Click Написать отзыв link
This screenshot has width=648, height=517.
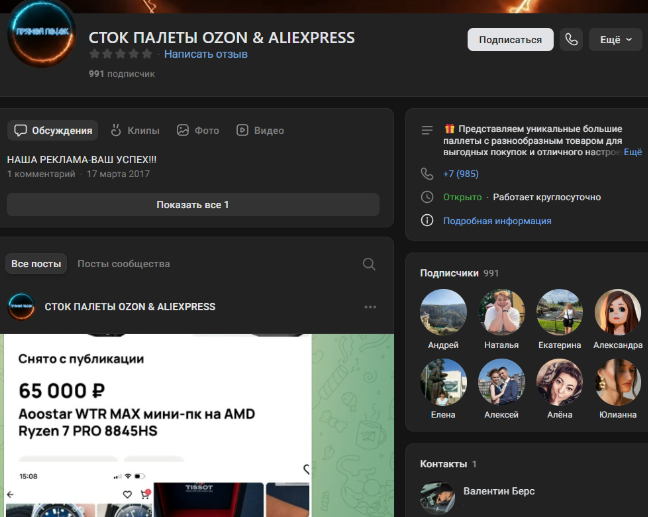coord(206,54)
